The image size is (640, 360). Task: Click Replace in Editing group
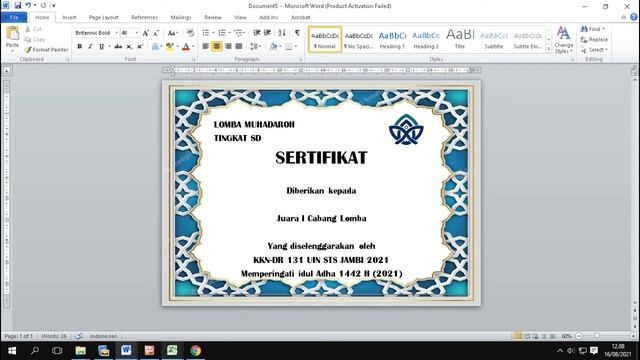pyautogui.click(x=594, y=40)
